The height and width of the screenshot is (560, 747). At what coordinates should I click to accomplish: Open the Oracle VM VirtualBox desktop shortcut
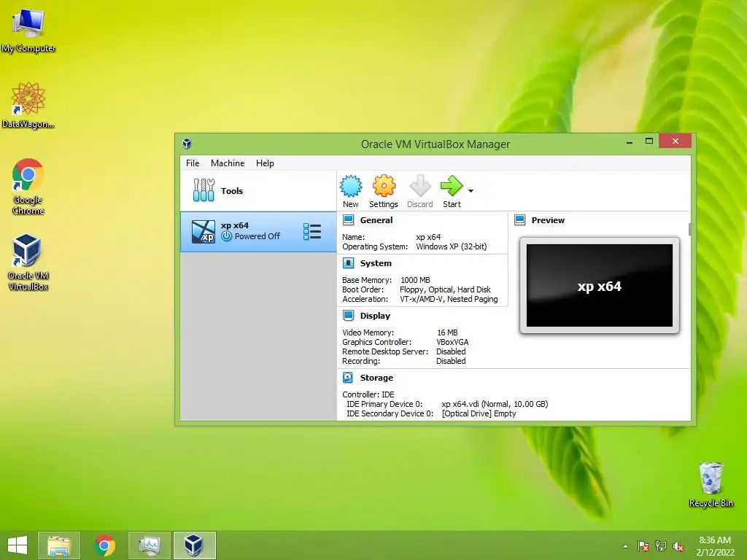tap(28, 262)
